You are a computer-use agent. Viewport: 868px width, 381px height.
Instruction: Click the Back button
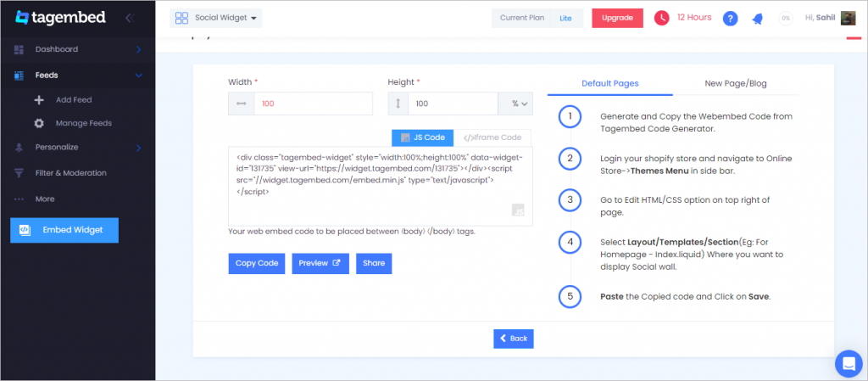click(x=514, y=339)
